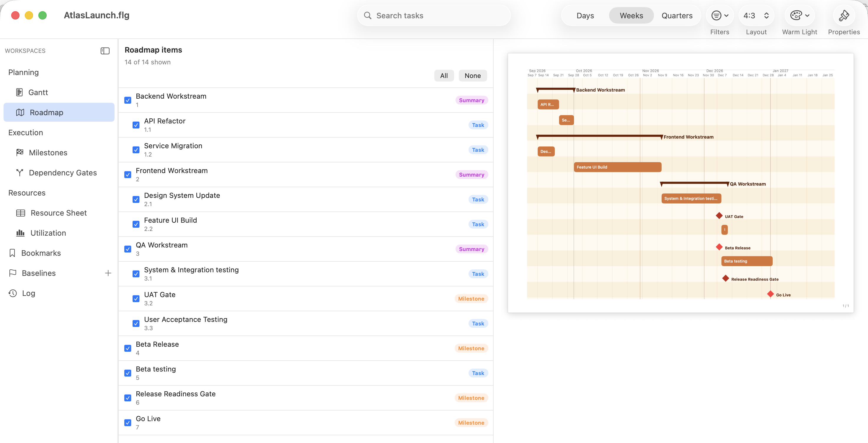Image resolution: width=868 pixels, height=443 pixels.
Task: Switch timescale to Days
Action: coord(585,16)
